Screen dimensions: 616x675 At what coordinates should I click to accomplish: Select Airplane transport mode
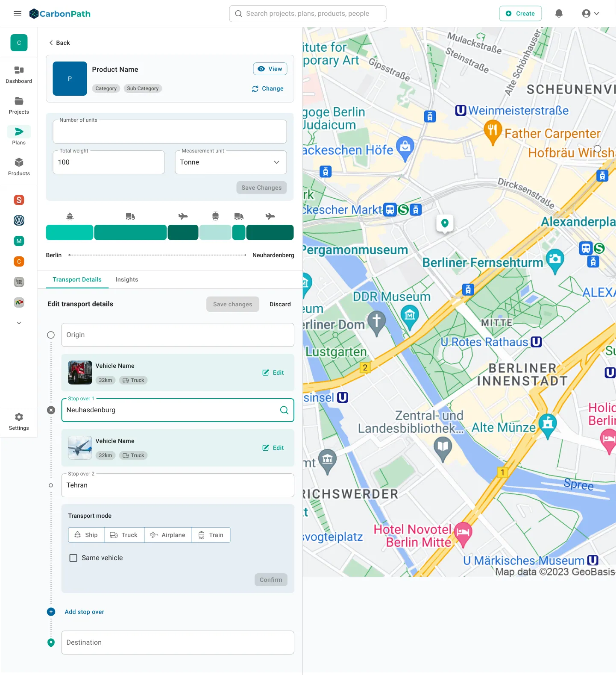tap(168, 535)
